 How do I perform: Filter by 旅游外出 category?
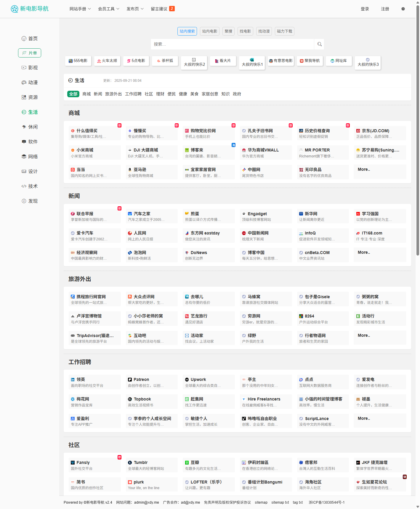[113, 94]
